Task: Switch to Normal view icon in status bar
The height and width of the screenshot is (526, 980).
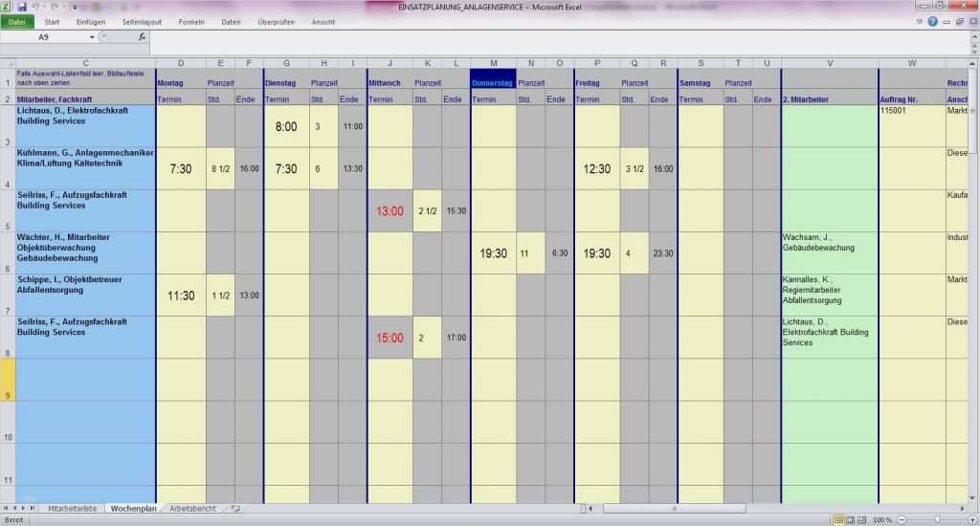Action: [x=837, y=519]
